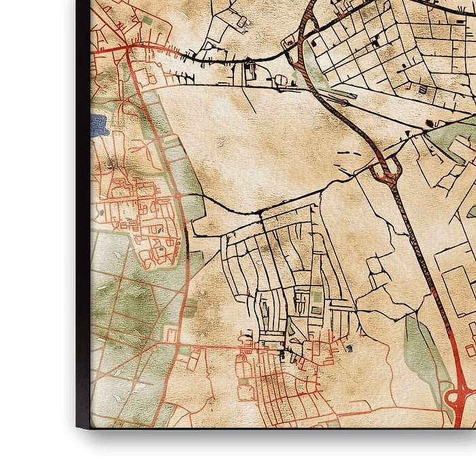The height and width of the screenshot is (476, 476).
Task: Click the small blue pond near bottom center
Action: [349, 350]
